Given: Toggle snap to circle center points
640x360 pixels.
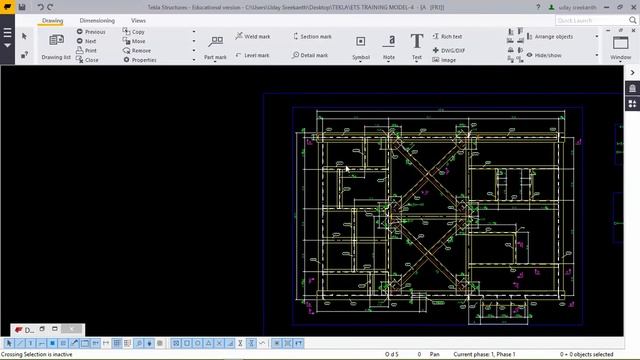Looking at the screenshot, I should click(x=198, y=343).
